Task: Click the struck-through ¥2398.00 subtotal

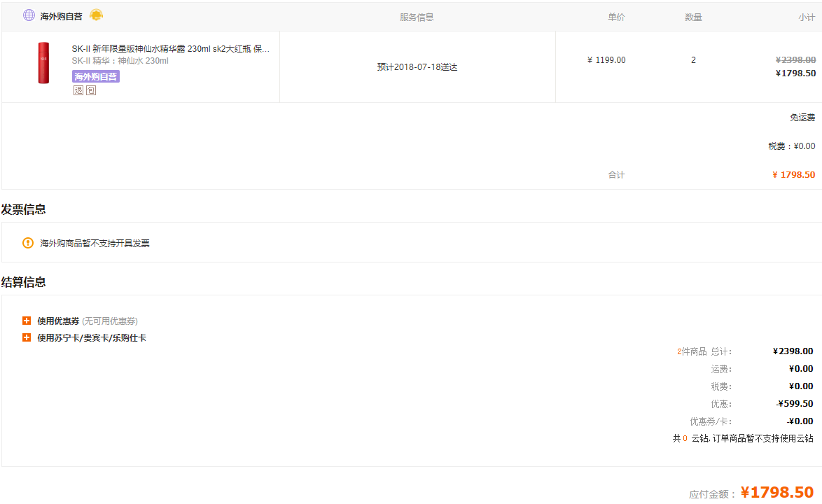Action: tap(796, 60)
